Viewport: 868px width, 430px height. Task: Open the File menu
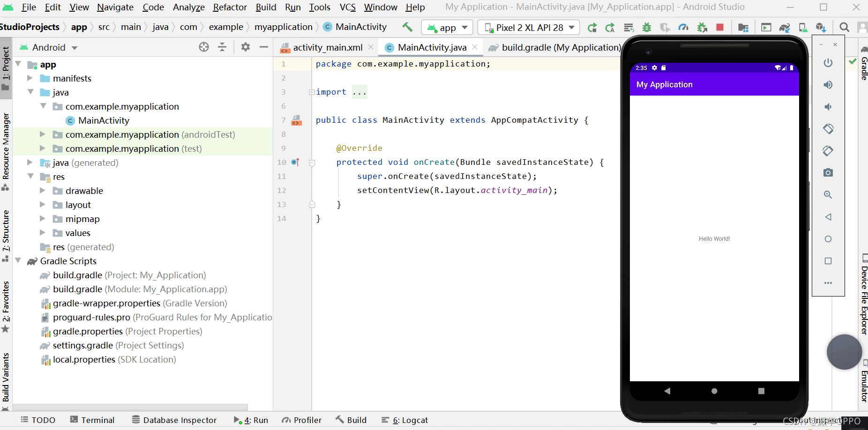29,7
